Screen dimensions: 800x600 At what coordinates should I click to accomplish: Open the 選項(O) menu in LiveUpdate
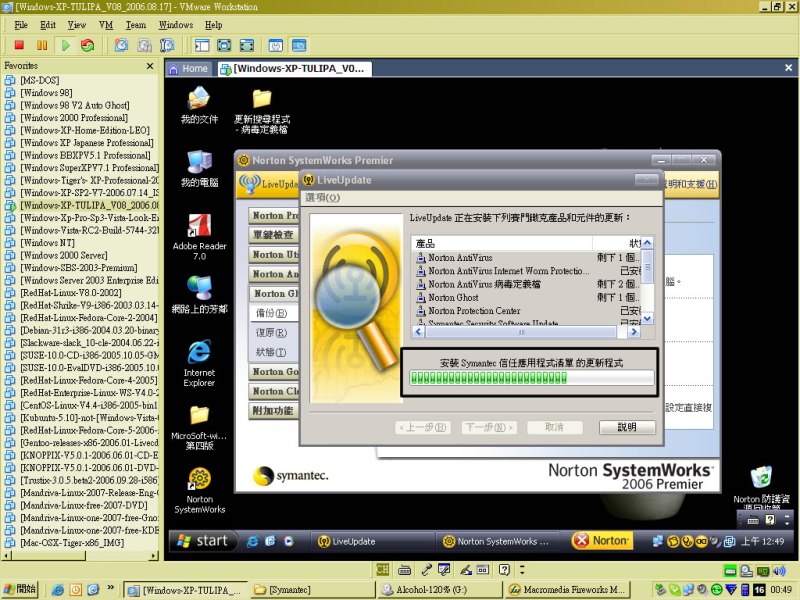[x=322, y=197]
